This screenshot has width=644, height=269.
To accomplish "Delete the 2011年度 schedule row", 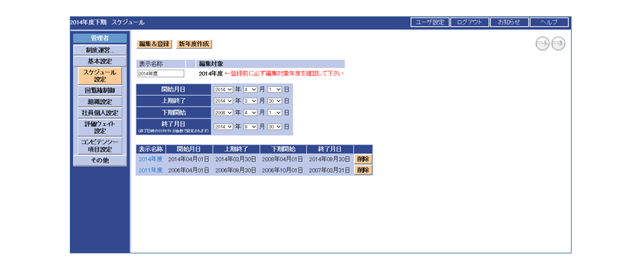I will 363,170.
